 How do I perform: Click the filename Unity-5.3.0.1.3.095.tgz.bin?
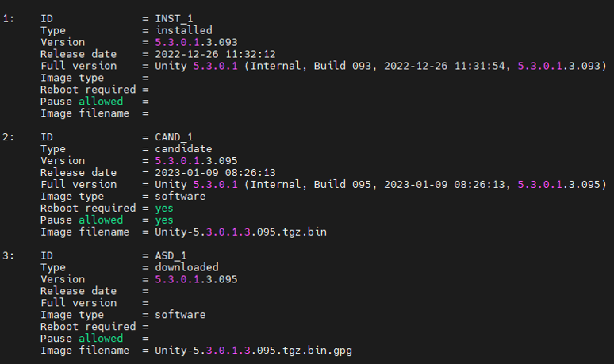240,232
